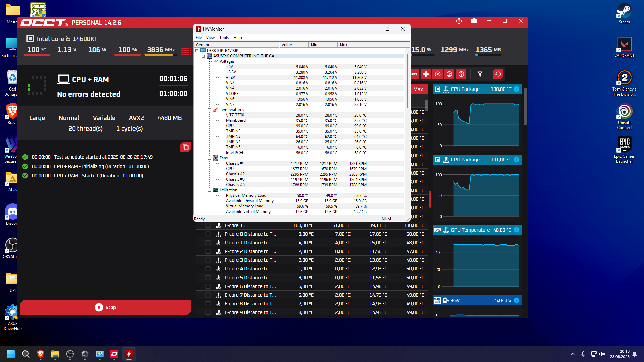Open Windows Start menu
Viewport: 644px width, 362px height.
click(11, 354)
